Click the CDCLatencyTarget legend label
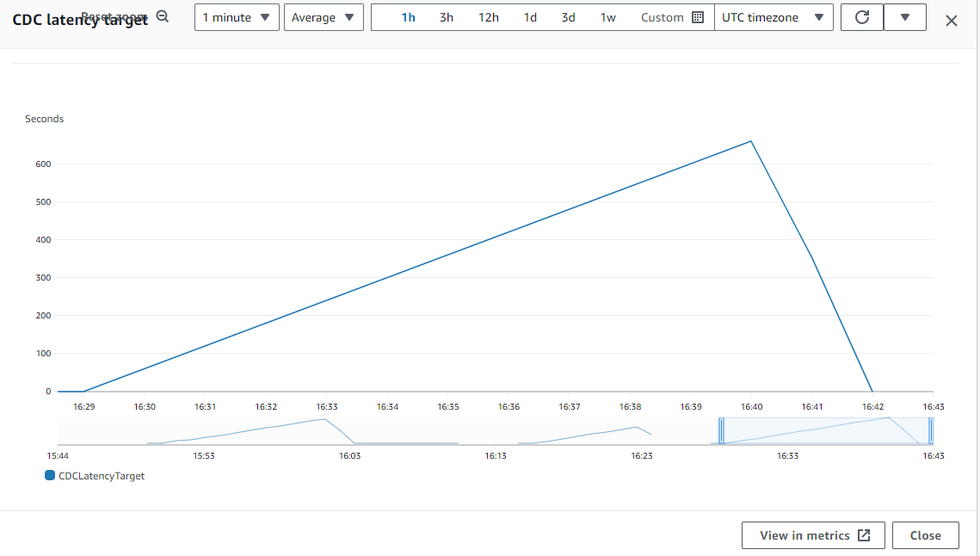 point(102,476)
